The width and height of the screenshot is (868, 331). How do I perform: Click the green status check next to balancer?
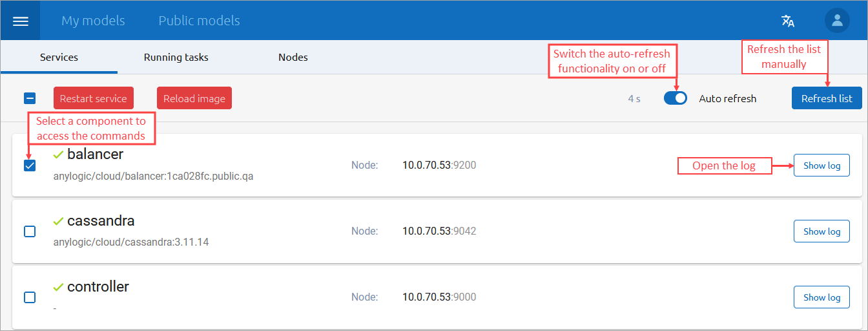pos(58,155)
